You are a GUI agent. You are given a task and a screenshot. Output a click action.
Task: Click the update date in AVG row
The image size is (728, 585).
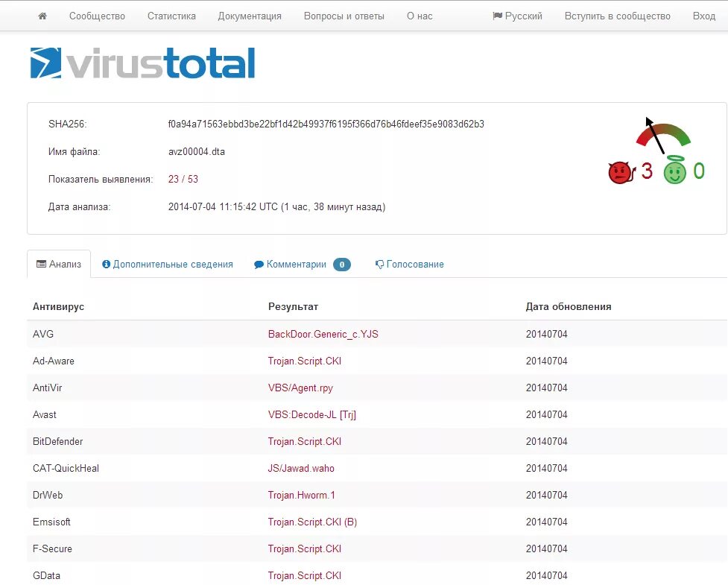(546, 335)
